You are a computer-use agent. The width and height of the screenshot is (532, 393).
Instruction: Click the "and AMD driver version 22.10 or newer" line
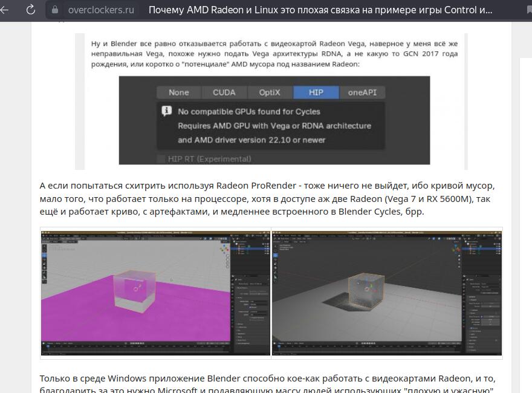point(251,140)
